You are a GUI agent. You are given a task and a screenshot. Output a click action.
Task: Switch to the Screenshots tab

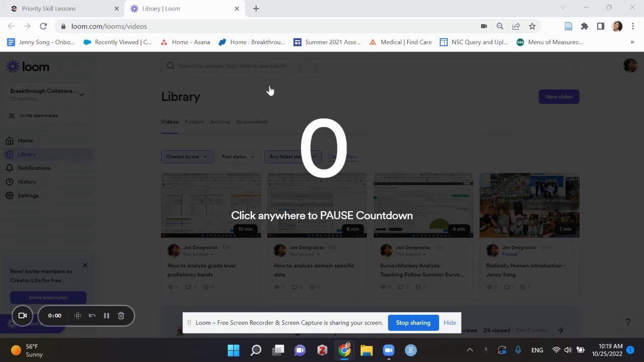click(252, 122)
